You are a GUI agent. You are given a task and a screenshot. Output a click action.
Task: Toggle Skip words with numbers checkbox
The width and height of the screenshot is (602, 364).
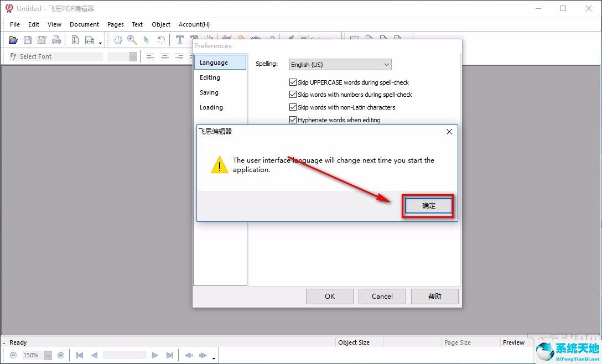pyautogui.click(x=293, y=95)
